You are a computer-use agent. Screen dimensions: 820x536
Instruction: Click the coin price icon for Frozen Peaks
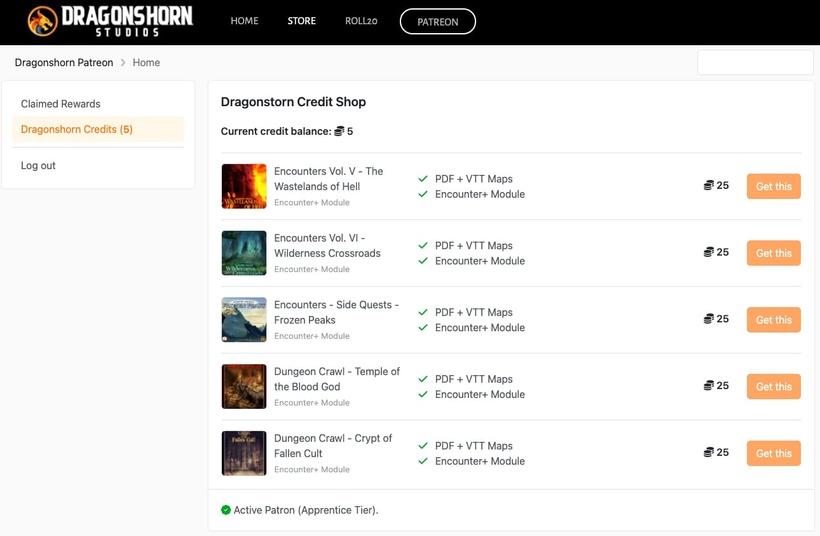(709, 318)
